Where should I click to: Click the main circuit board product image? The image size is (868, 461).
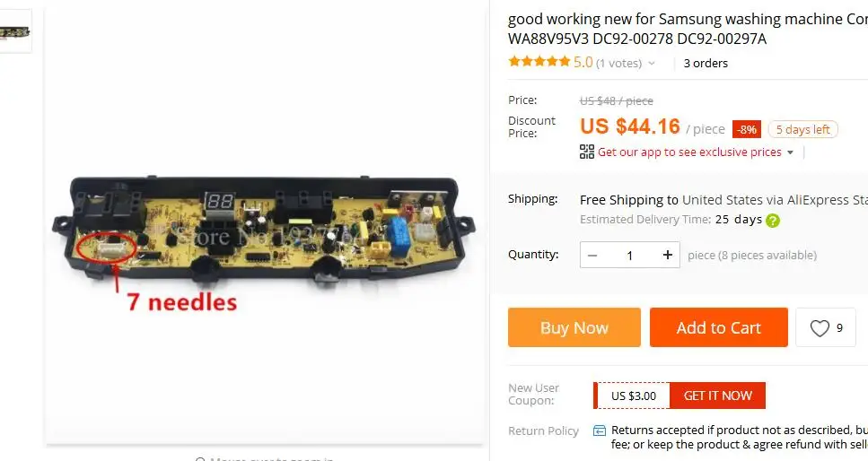264,226
